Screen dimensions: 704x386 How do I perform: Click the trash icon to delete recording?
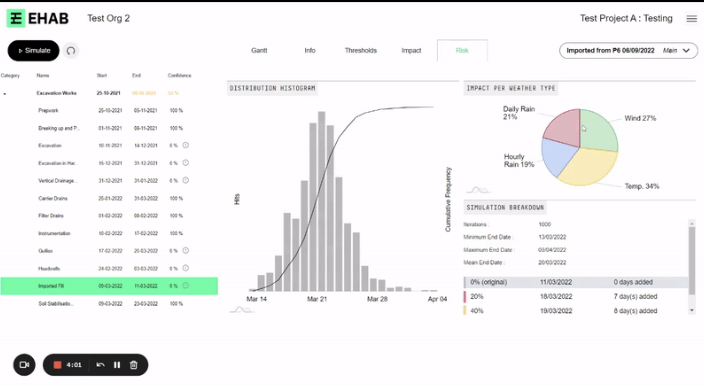[x=133, y=365]
